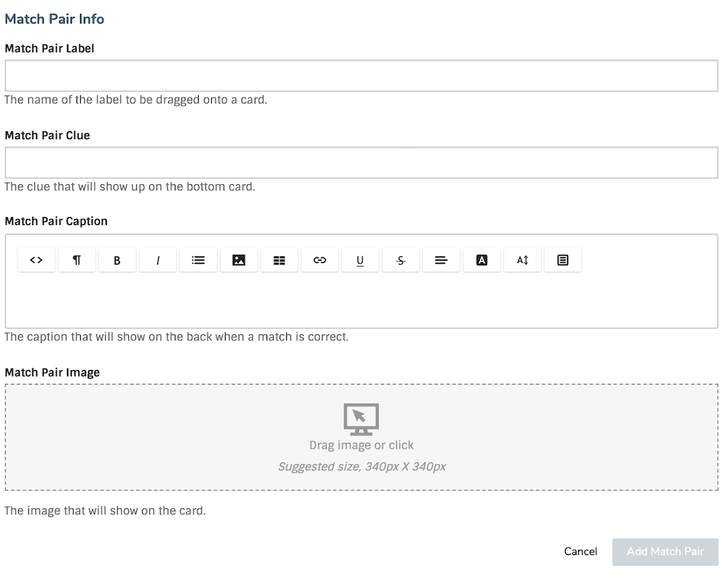This screenshot has height=579, width=728.
Task: Click the paragraph formatting icon
Action: (x=76, y=259)
